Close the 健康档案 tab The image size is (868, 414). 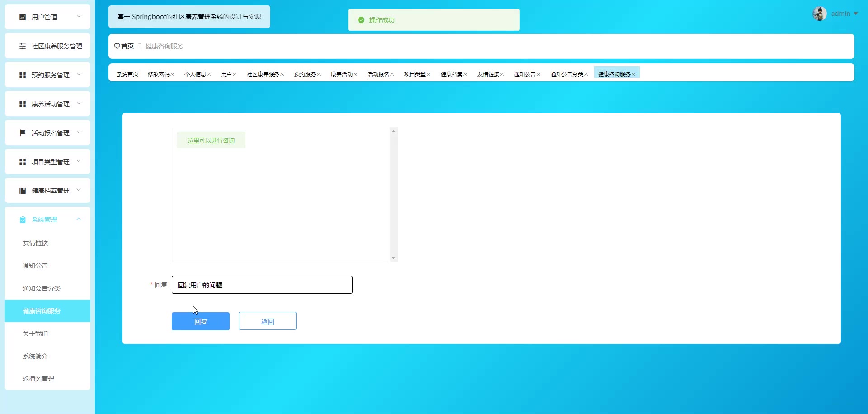(x=465, y=75)
